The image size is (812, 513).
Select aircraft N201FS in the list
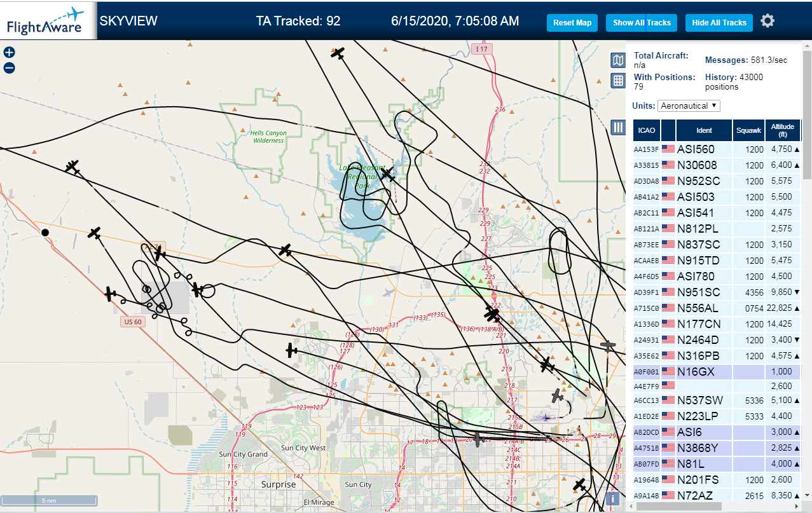pyautogui.click(x=717, y=480)
